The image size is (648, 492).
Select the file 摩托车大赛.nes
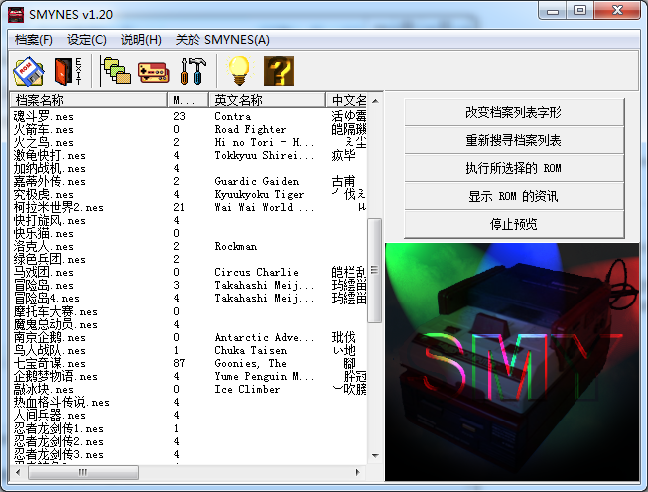click(55, 311)
